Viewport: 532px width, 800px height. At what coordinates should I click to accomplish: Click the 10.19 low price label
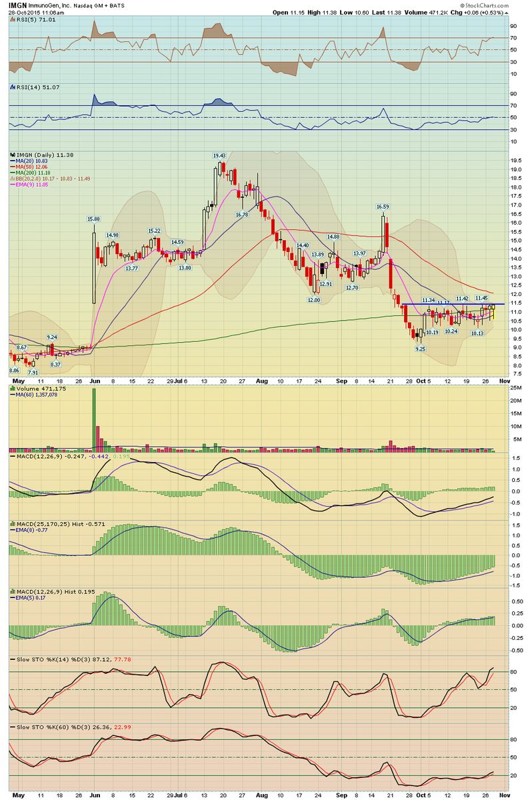point(432,332)
